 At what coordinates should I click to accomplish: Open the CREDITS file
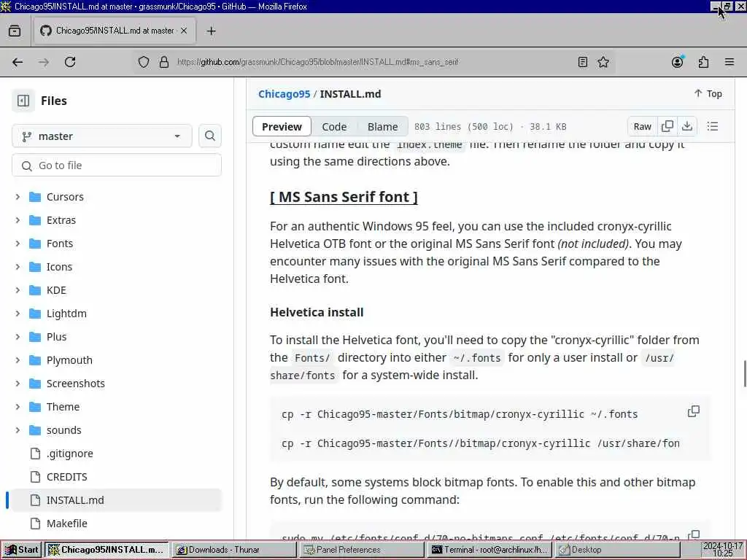click(66, 477)
